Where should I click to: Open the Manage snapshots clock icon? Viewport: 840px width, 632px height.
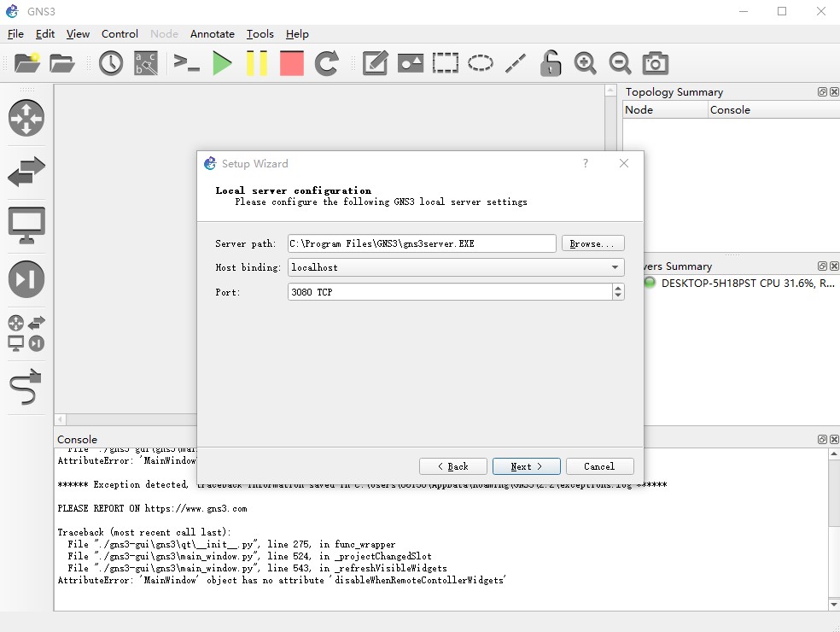pos(111,62)
